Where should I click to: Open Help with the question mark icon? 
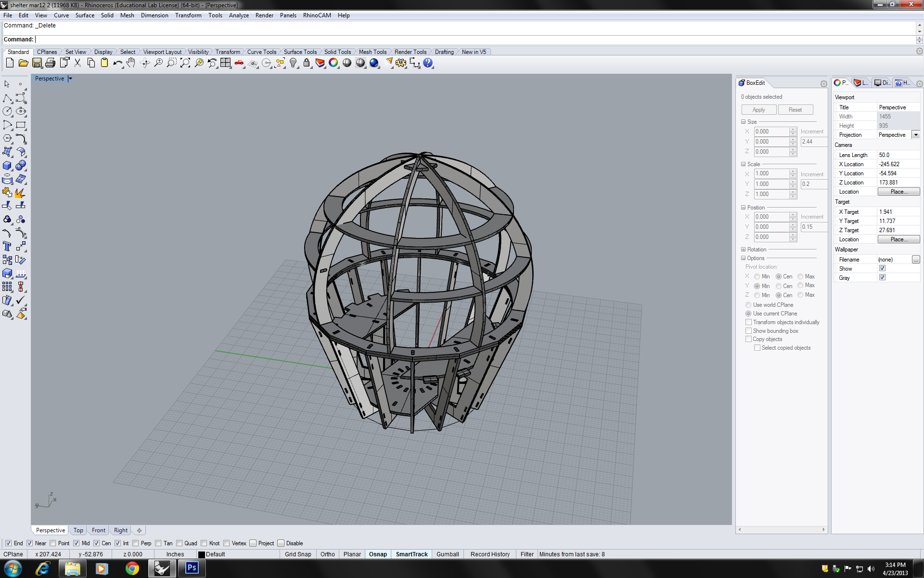point(428,63)
